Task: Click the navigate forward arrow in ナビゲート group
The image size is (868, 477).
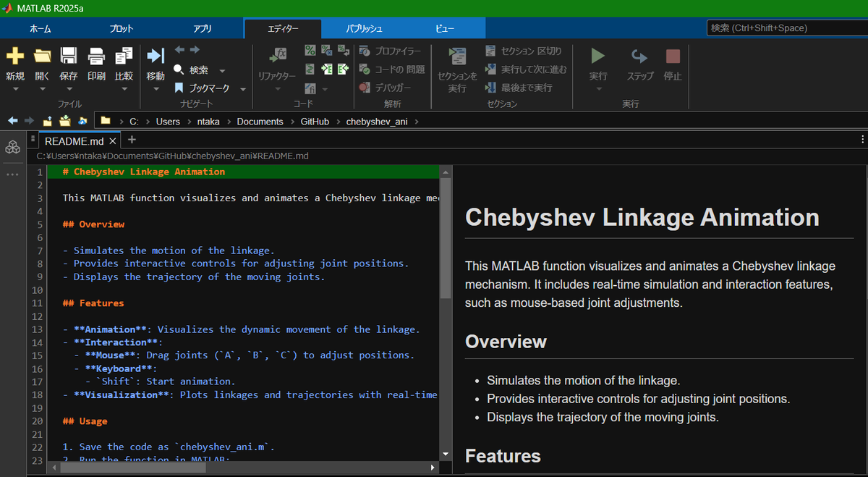Action: pos(195,50)
